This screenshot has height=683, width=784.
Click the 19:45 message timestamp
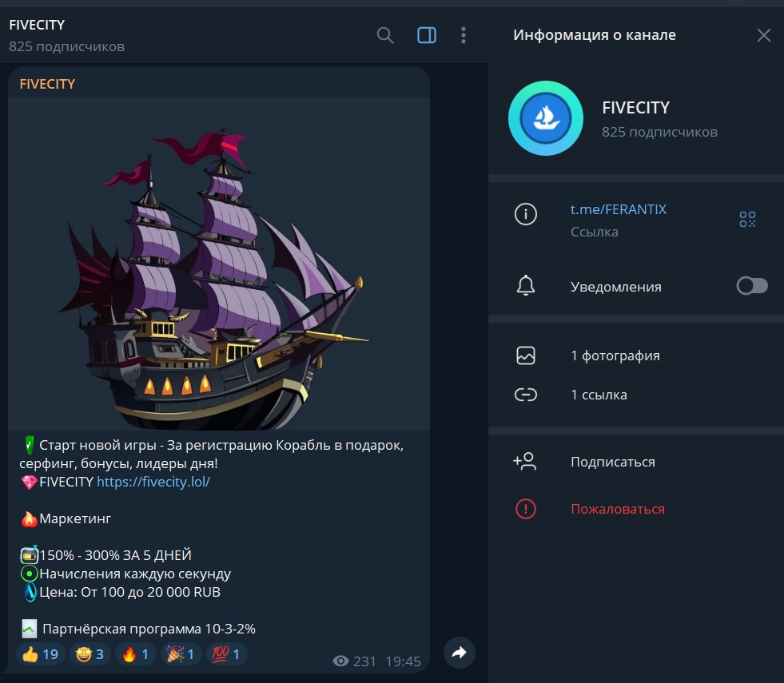coord(403,661)
